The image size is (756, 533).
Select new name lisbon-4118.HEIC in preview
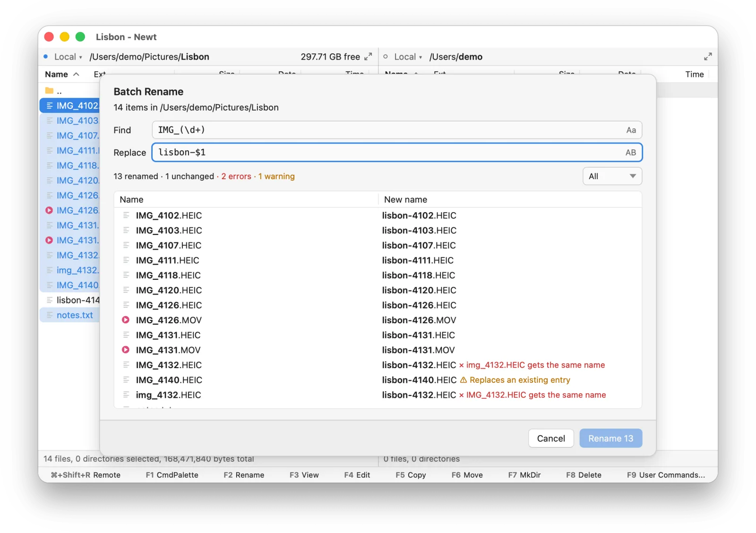click(x=419, y=275)
